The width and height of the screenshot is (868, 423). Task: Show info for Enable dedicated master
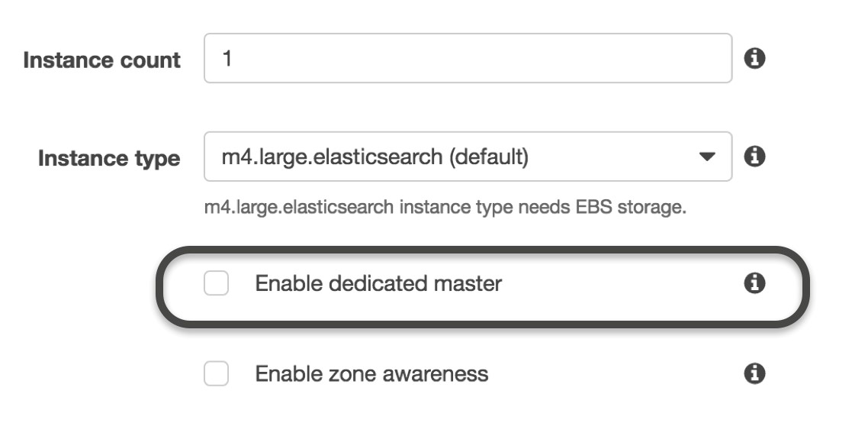pos(754,283)
